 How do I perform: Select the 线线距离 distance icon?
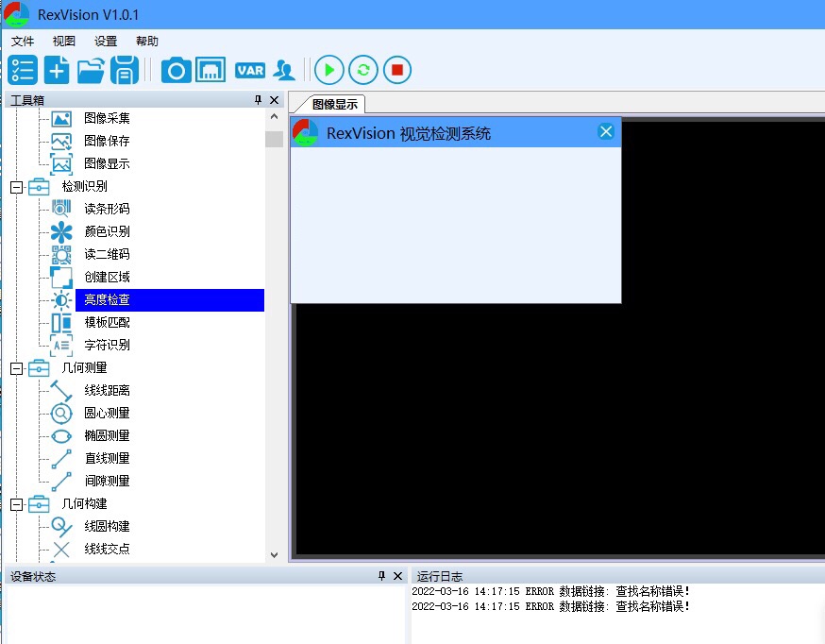pos(61,390)
